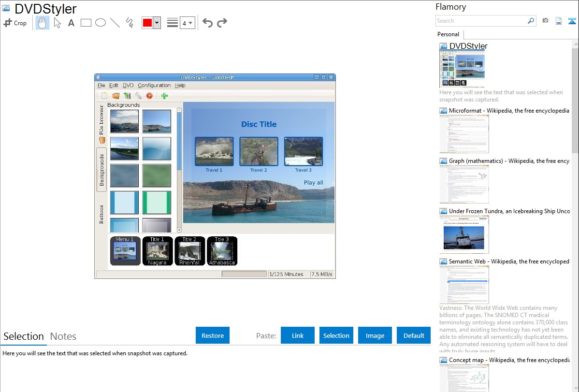Click the line thickness icon
This screenshot has height=392, width=579.
point(173,23)
